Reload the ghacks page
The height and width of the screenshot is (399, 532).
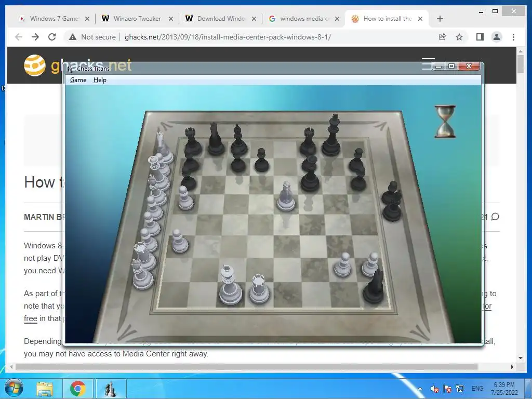[52, 37]
